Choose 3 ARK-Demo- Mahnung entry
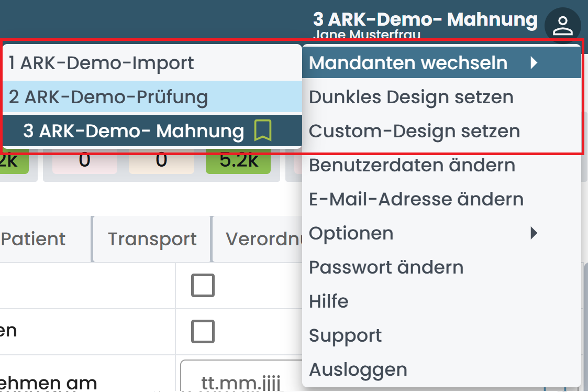The image size is (588, 392). point(134,131)
